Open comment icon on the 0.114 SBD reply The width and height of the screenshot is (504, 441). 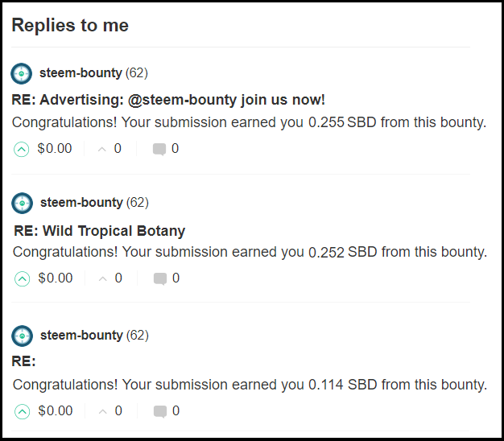[160, 411]
